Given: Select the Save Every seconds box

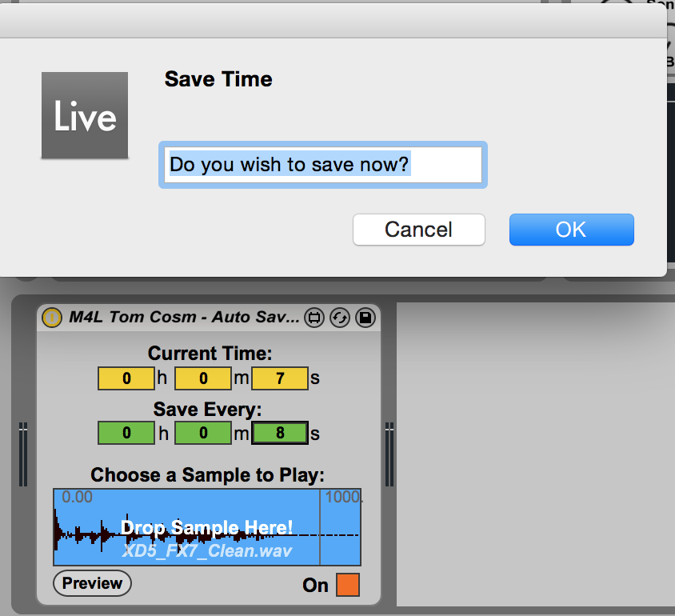Looking at the screenshot, I should (280, 434).
